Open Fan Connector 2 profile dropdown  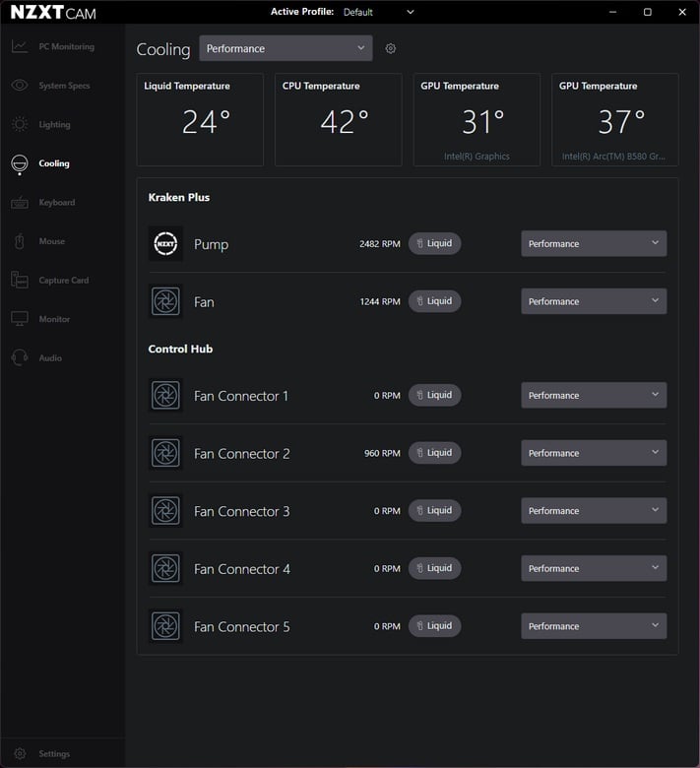coord(594,453)
